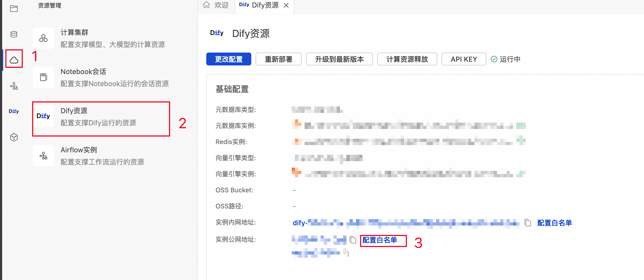Open the workflow hierarchy icon in sidebar
This screenshot has width=644, height=280.
point(14,86)
